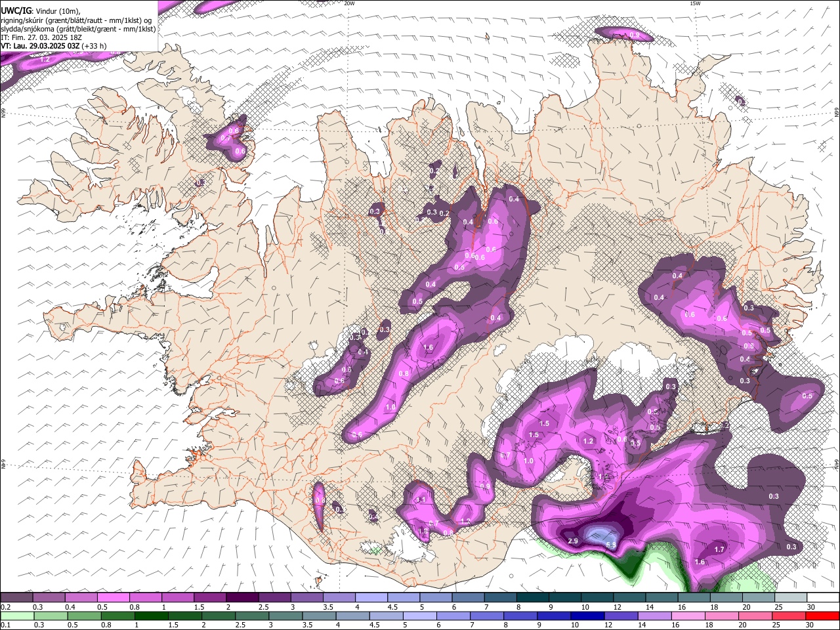Select the 25 swatch in the top scale
Image resolution: width=840 pixels, height=630 pixels.
791,597
